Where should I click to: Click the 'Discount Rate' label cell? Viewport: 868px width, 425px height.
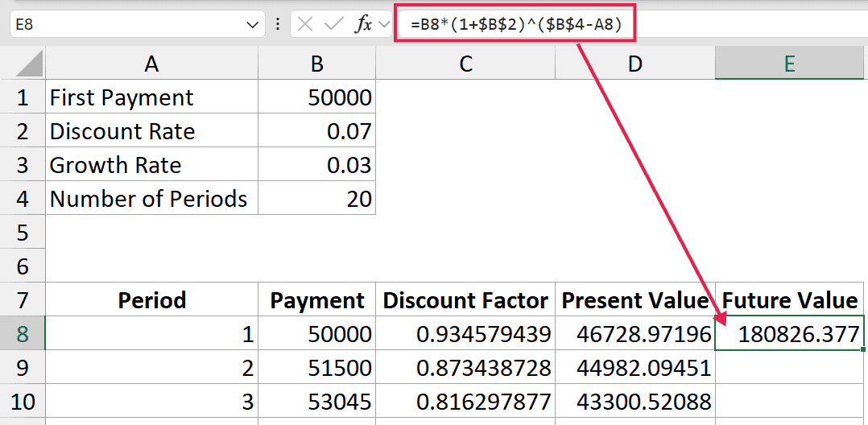151,132
